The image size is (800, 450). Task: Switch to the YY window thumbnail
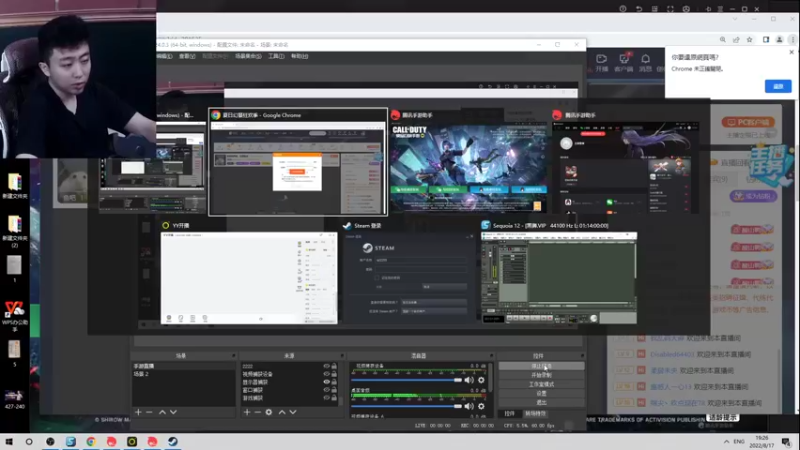click(249, 273)
